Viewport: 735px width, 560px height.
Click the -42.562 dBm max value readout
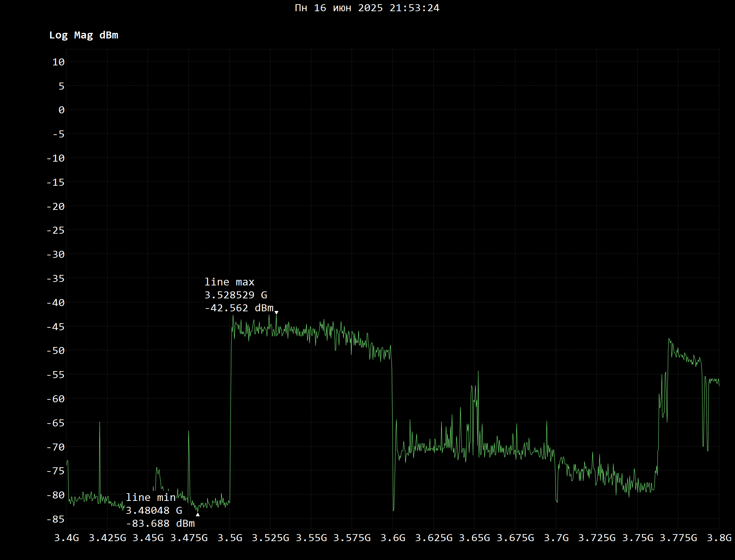[239, 308]
